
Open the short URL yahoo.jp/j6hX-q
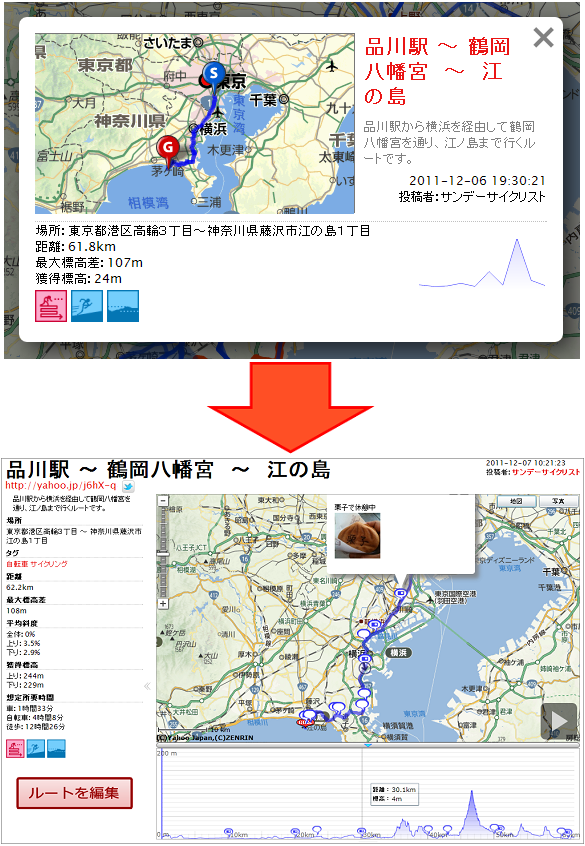coord(60,486)
